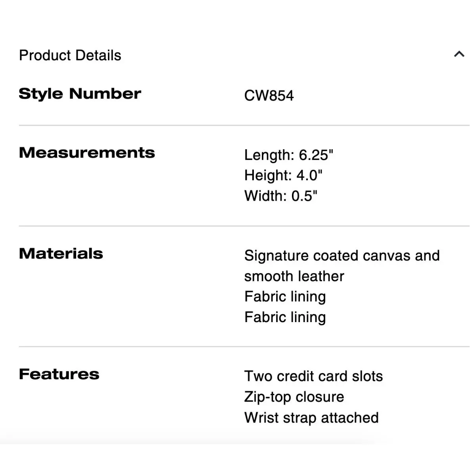Click the Wrist strap attached text

tap(311, 418)
